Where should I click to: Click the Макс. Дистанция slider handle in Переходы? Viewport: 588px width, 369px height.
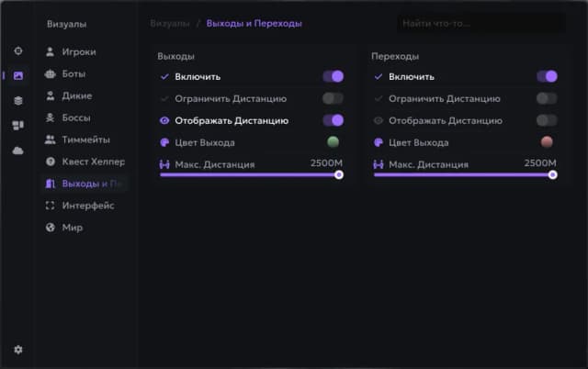pyautogui.click(x=552, y=175)
